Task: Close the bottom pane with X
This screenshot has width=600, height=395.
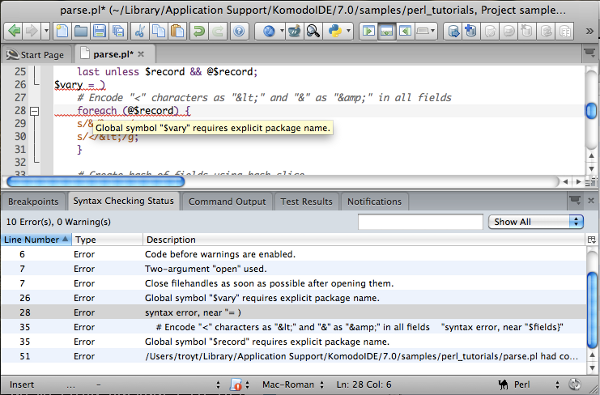Action: point(591,200)
